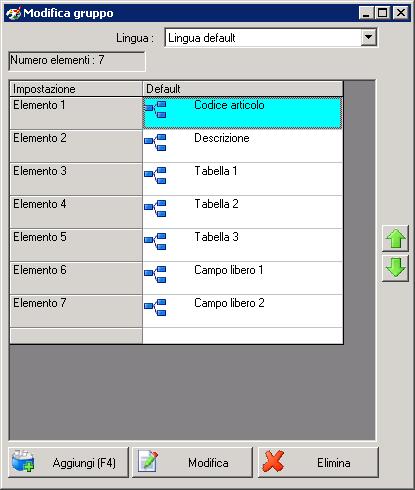415x490 pixels.
Task: Click the Elimina button
Action: (318, 463)
